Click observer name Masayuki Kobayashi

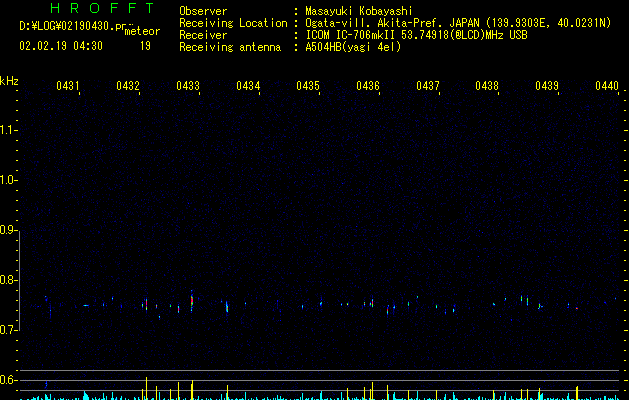click(x=359, y=11)
